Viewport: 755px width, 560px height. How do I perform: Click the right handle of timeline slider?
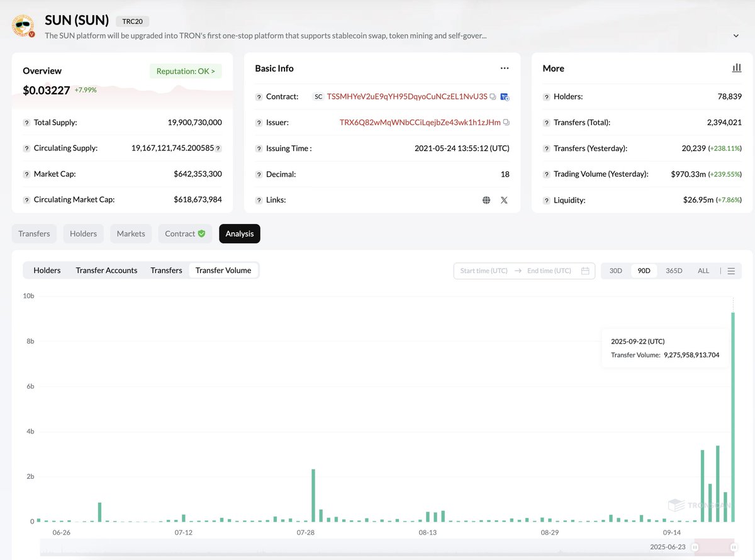click(x=734, y=547)
